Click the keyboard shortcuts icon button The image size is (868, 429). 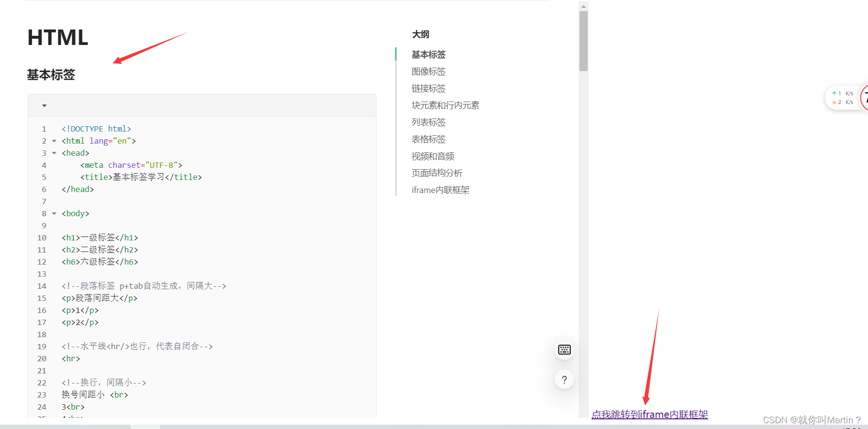(x=564, y=350)
